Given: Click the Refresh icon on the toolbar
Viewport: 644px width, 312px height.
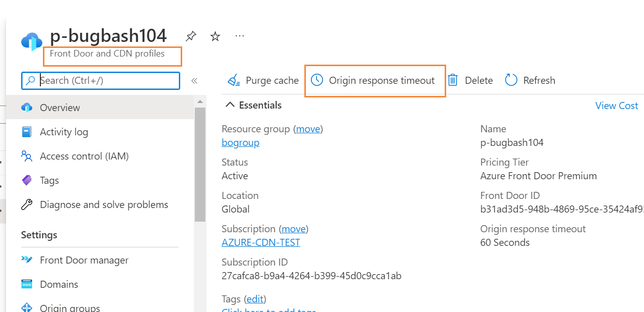Looking at the screenshot, I should [511, 80].
